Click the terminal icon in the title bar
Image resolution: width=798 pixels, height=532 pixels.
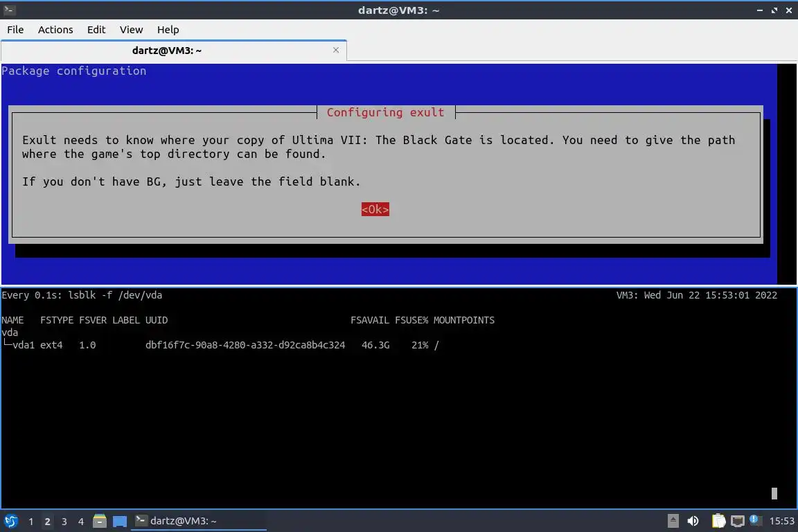(x=9, y=10)
